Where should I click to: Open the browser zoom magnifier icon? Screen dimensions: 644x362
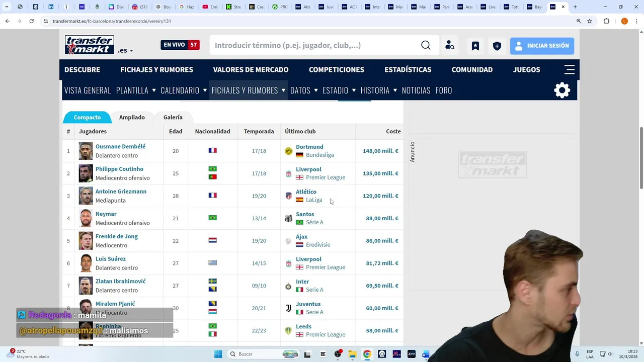[x=579, y=21]
